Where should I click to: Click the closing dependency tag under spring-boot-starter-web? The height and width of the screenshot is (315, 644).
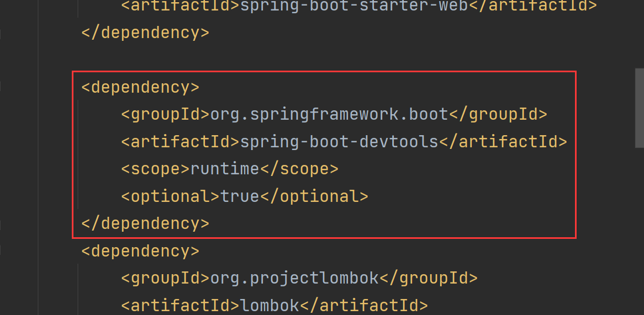[145, 33]
